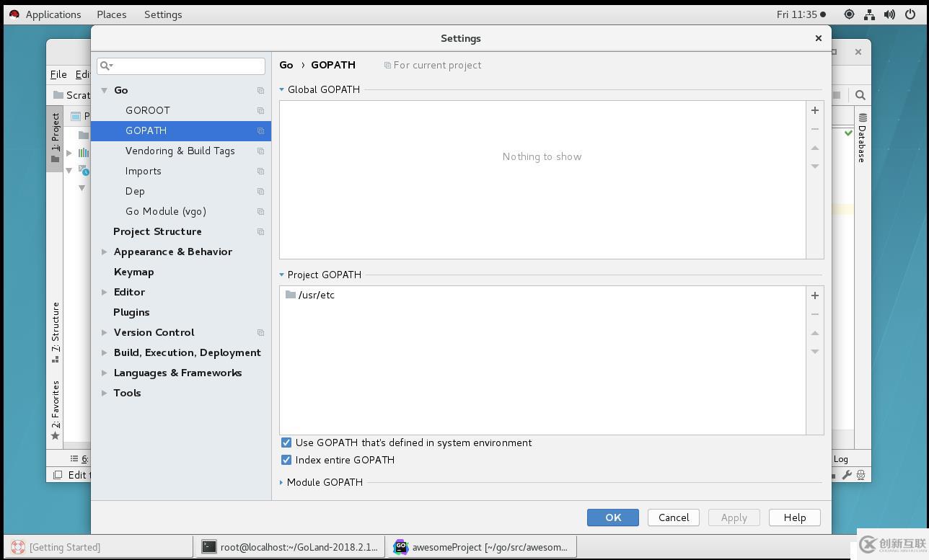This screenshot has height=560, width=929.
Task: Expand the Module GOPATH section
Action: click(282, 482)
